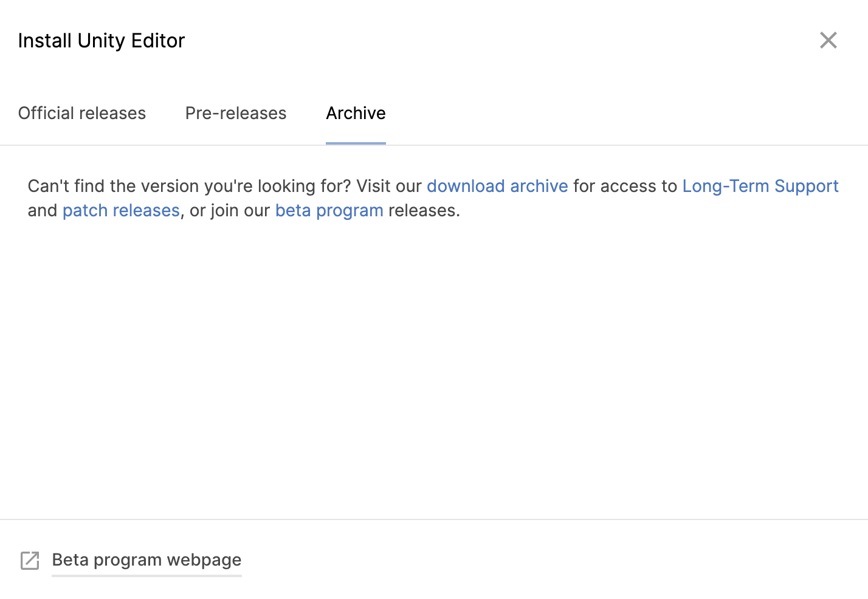Show the list of official Unity releases

click(82, 114)
